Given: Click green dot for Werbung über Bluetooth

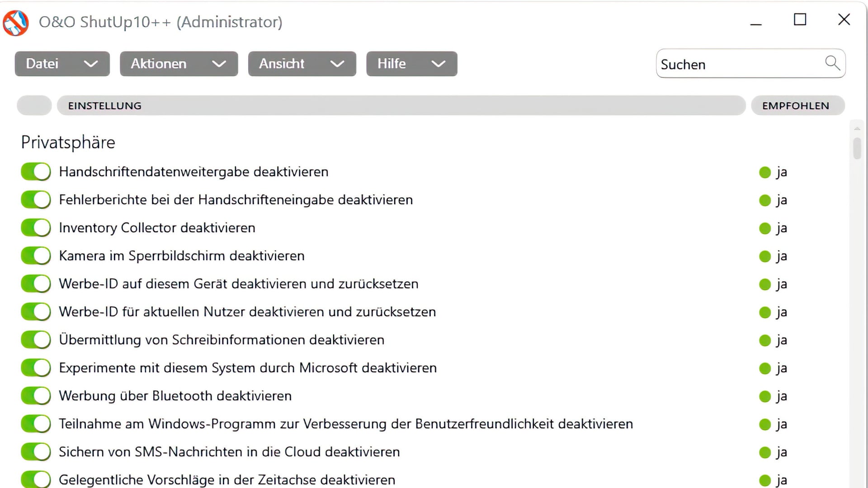Looking at the screenshot, I should pyautogui.click(x=765, y=396).
